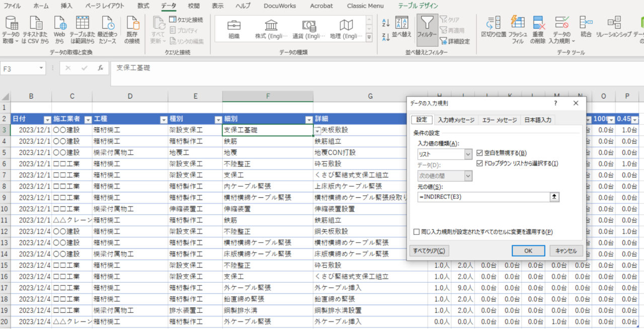Click テーブルまたは範囲から icon

coord(83,30)
